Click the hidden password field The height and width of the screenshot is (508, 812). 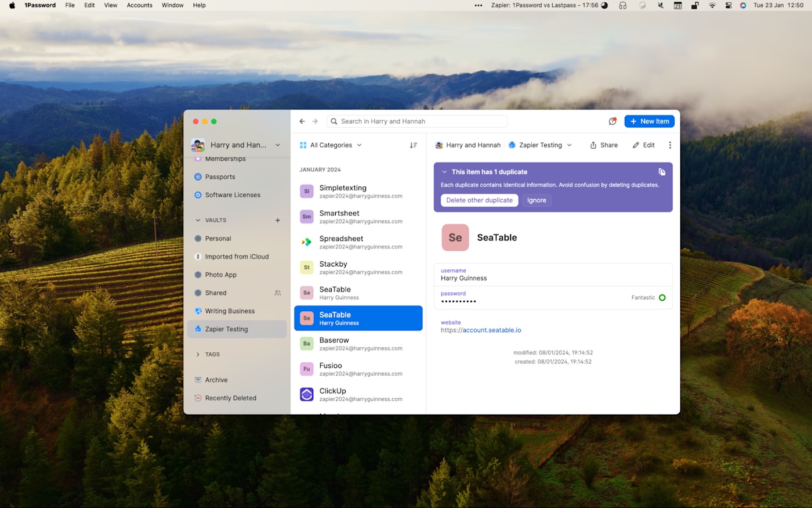[553, 298]
